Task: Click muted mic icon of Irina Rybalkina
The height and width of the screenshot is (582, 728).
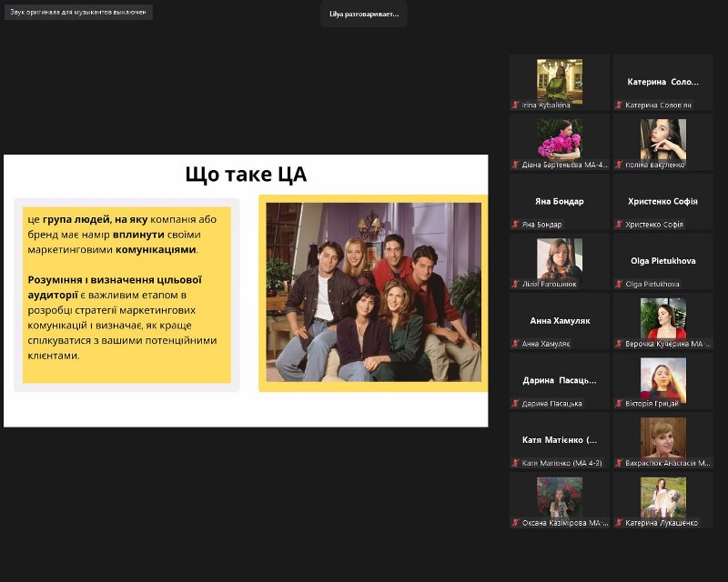Action: [x=515, y=105]
